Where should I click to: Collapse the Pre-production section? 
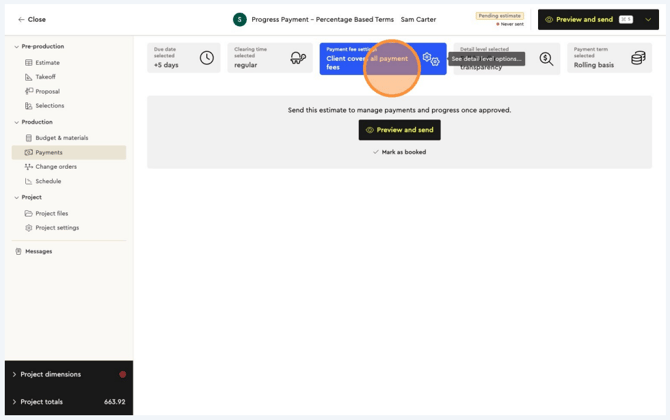(x=17, y=47)
